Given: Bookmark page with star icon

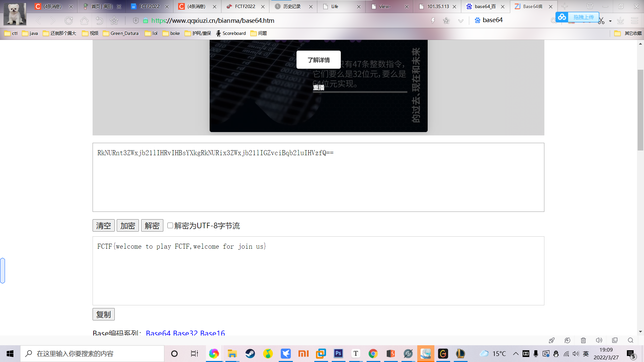Looking at the screenshot, I should click(114, 21).
